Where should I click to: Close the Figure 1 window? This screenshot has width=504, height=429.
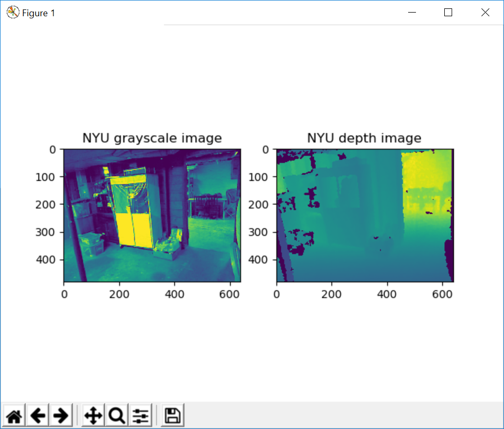point(485,13)
